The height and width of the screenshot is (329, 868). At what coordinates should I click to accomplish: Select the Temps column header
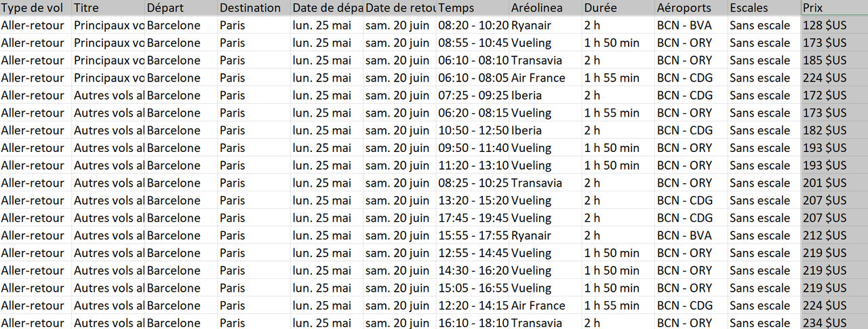click(x=473, y=8)
